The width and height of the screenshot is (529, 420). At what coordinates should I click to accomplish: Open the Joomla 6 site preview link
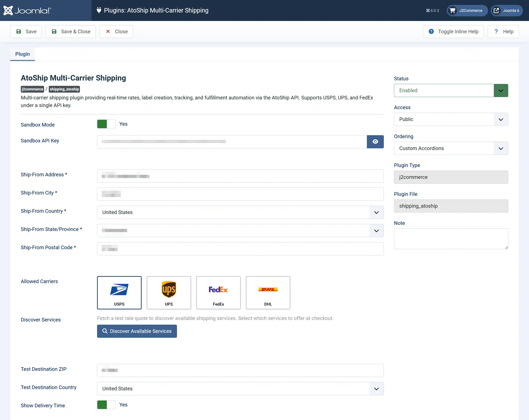point(507,11)
